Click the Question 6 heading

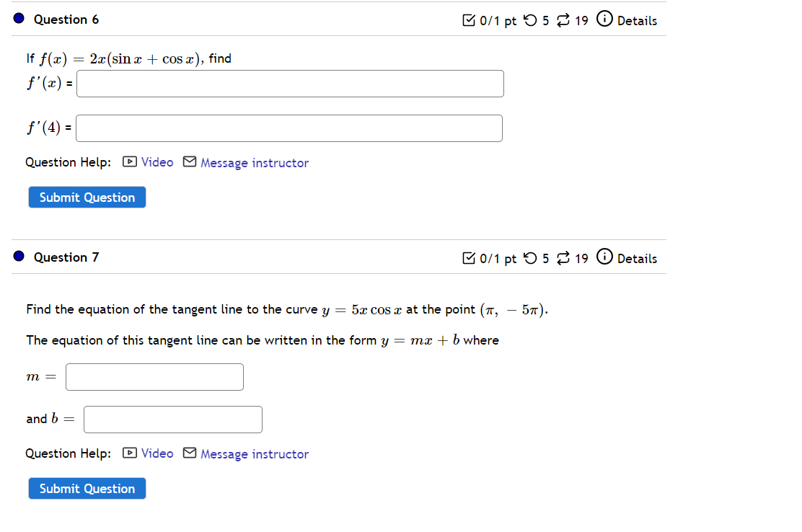pyautogui.click(x=66, y=19)
